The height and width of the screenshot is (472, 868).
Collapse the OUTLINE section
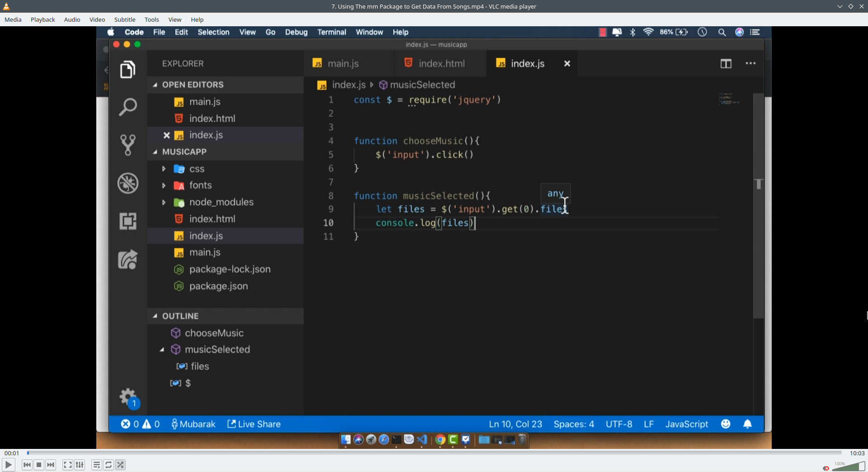[x=155, y=316]
